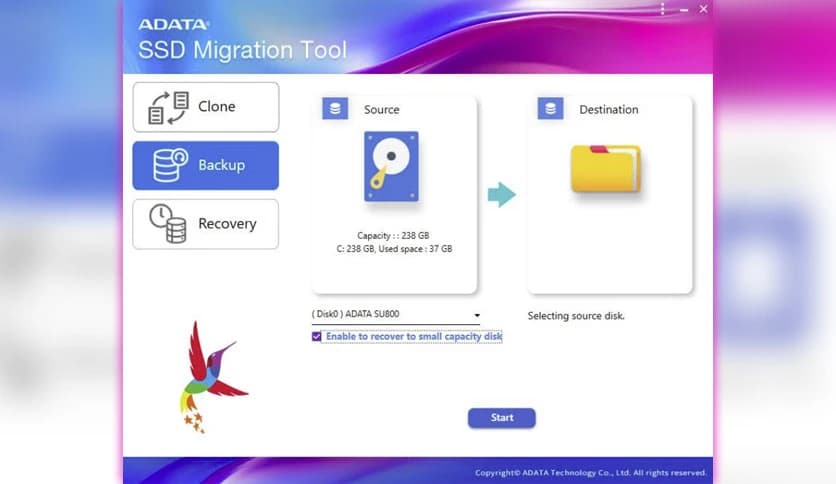Click the source disk dropdown arrow
836x484 pixels.
coord(477,316)
